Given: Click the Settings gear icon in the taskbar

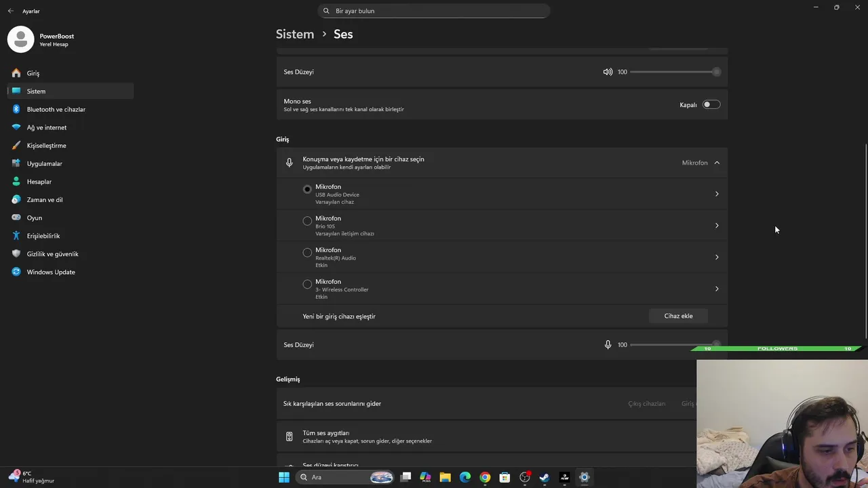Looking at the screenshot, I should pos(584,477).
